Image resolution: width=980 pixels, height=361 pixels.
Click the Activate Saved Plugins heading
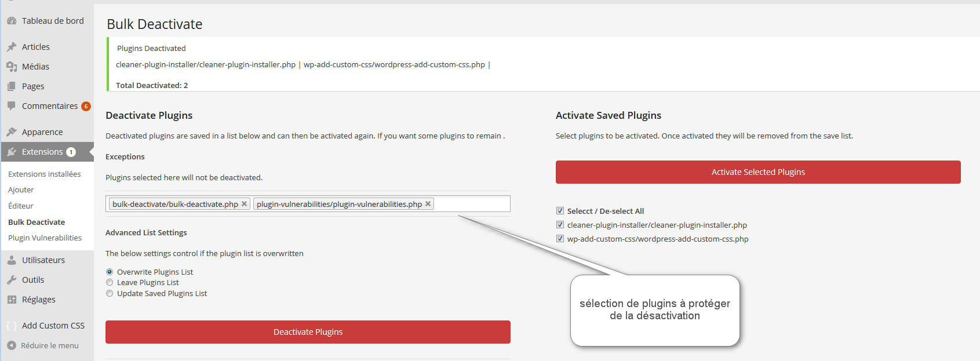pos(609,115)
